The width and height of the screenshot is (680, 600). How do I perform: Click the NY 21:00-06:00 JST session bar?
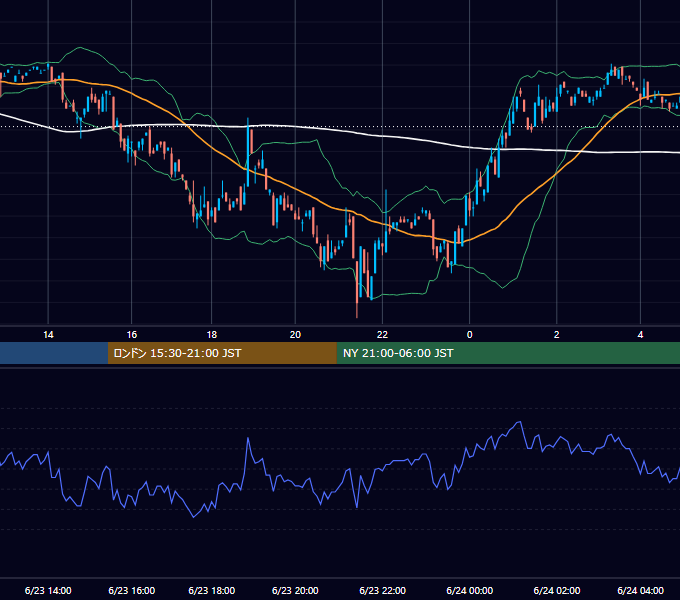pos(508,353)
